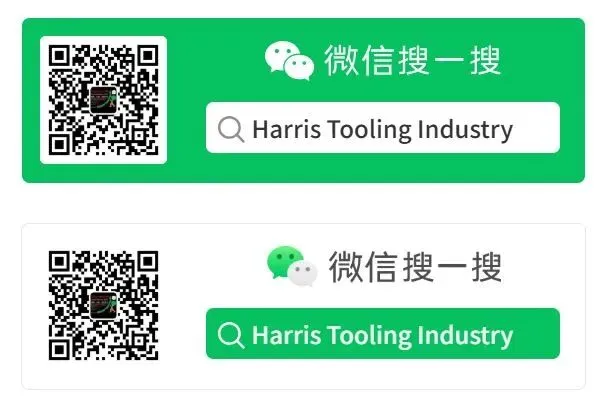Click the green Harris Tooling Industry search button
The width and height of the screenshot is (604, 405).
(383, 333)
